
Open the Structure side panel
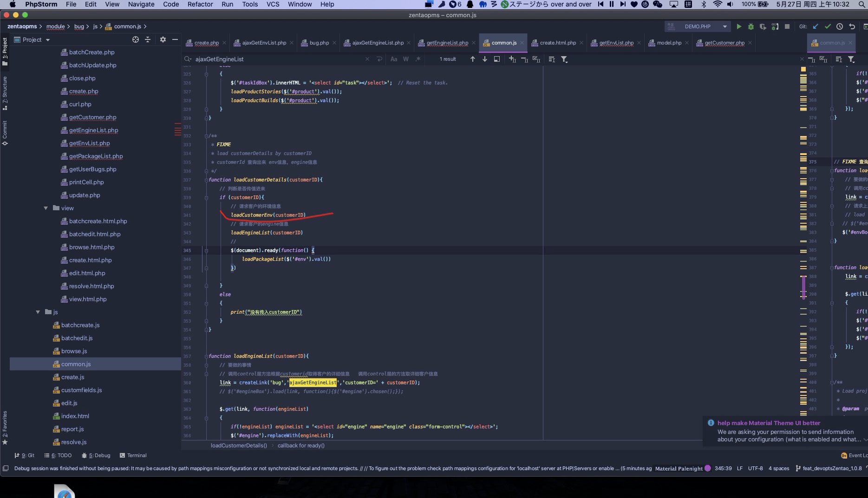click(5, 93)
